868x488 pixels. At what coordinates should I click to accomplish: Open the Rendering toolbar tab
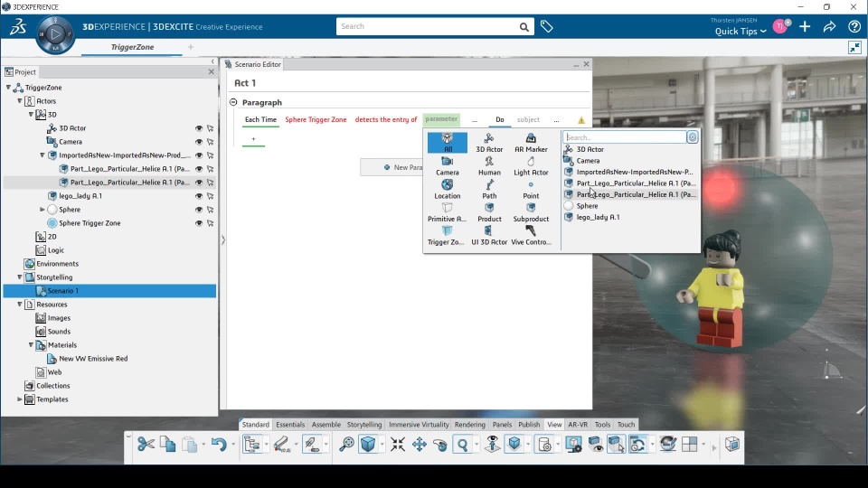coord(469,425)
